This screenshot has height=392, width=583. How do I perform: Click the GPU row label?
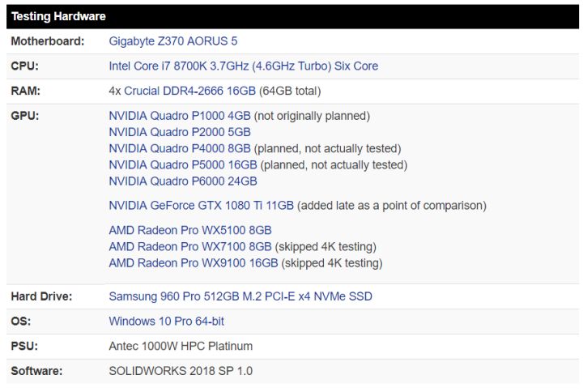coord(25,116)
